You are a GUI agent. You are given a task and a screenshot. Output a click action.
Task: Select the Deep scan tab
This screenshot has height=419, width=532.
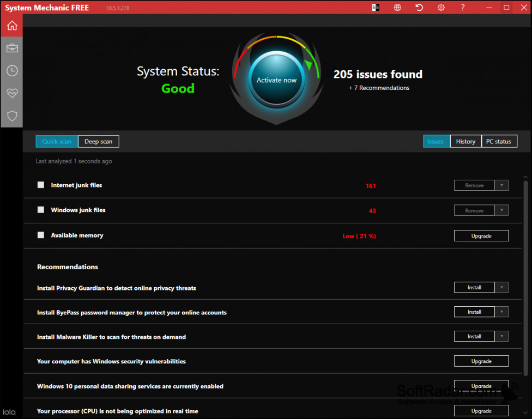(99, 142)
